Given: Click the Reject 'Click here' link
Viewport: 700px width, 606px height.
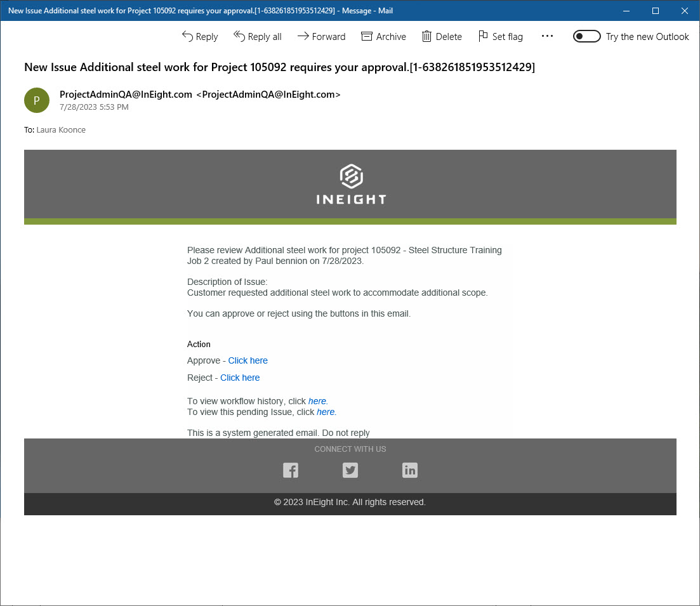Looking at the screenshot, I should [240, 378].
